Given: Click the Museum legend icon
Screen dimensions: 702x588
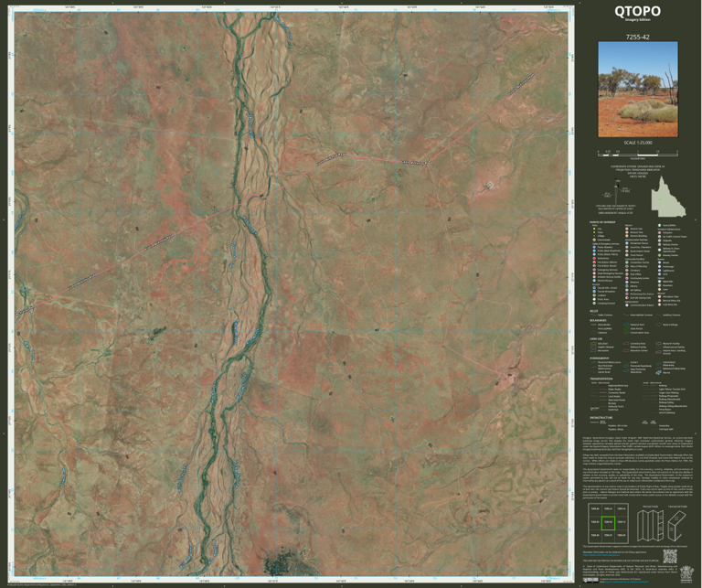Looking at the screenshot, I should tap(627, 283).
